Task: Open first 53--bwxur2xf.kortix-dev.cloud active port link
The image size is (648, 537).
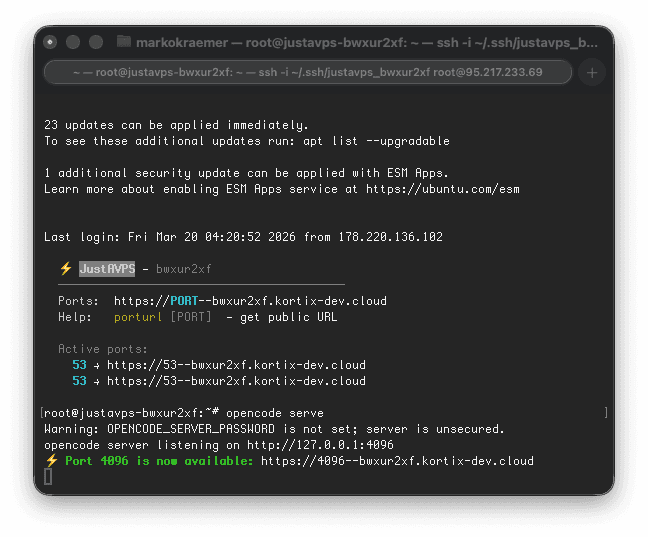Action: [x=236, y=365]
